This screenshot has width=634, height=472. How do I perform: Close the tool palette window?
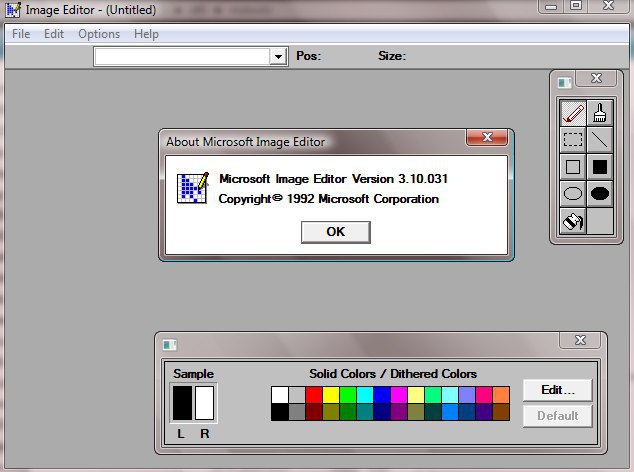[596, 78]
